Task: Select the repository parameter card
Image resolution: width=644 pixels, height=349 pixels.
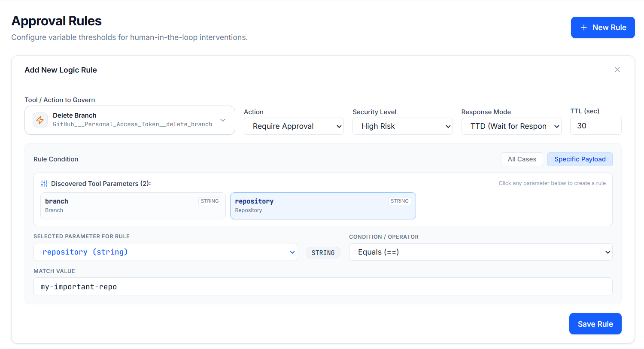Action: click(323, 206)
